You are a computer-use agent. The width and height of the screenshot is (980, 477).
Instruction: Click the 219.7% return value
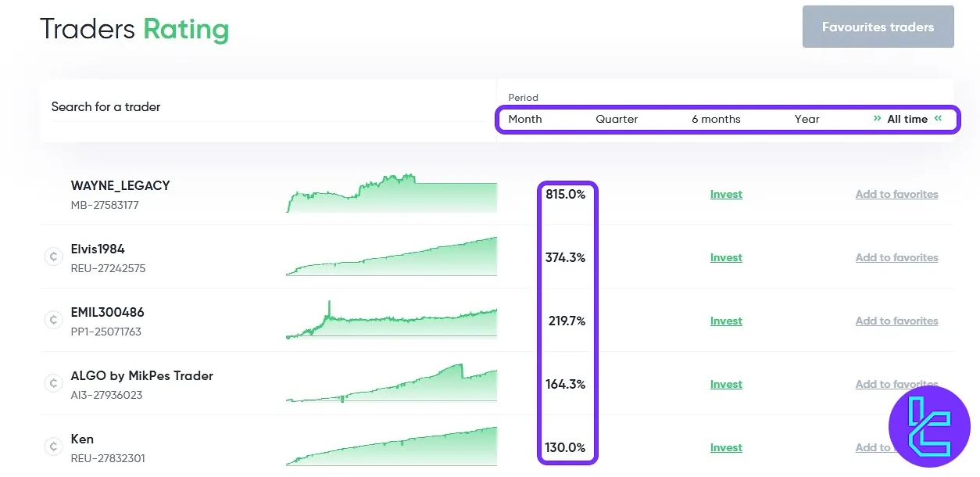click(567, 321)
